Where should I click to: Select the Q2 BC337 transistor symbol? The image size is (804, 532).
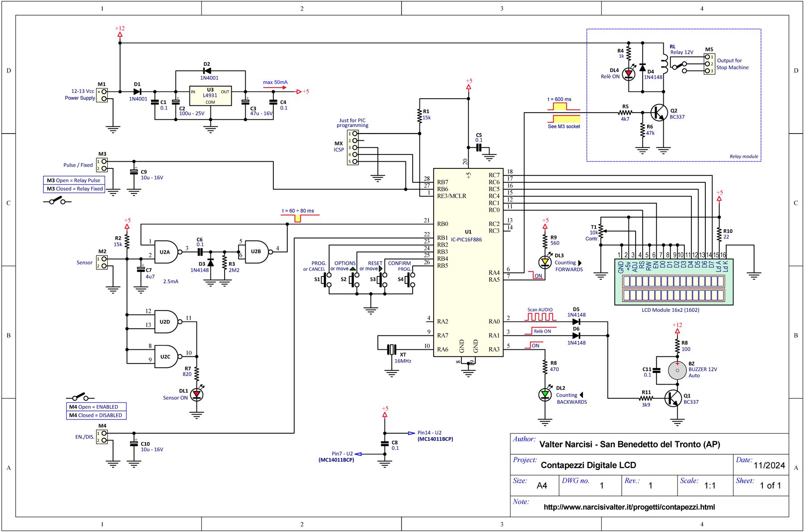coord(659,113)
